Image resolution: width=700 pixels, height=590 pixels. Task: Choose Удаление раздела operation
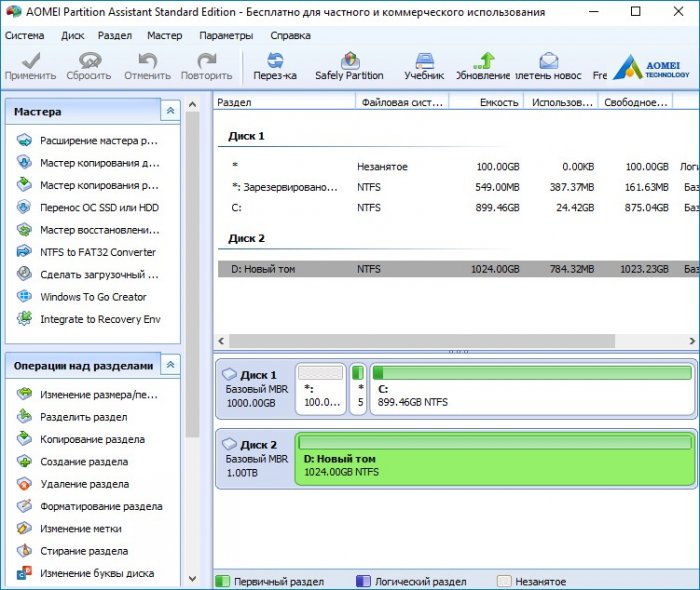(x=73, y=484)
